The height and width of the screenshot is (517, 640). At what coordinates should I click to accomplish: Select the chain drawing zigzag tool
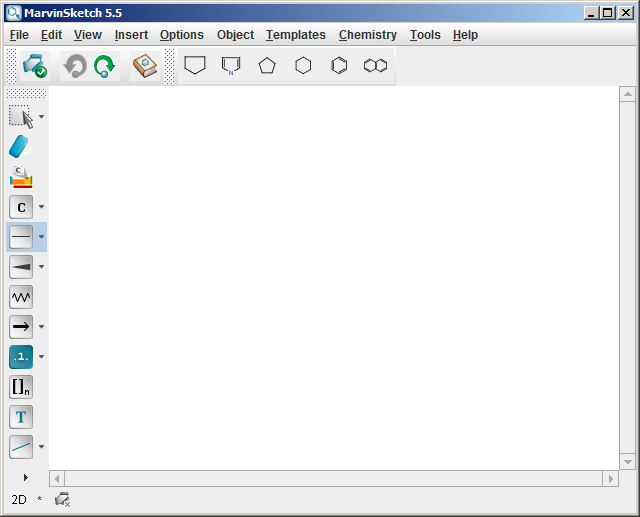[x=20, y=297]
